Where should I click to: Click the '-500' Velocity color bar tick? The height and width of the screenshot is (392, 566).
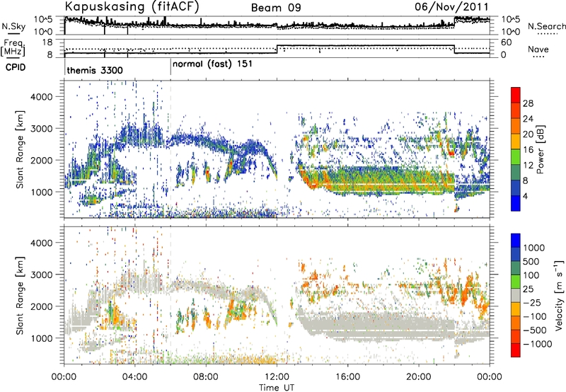pyautogui.click(x=535, y=330)
